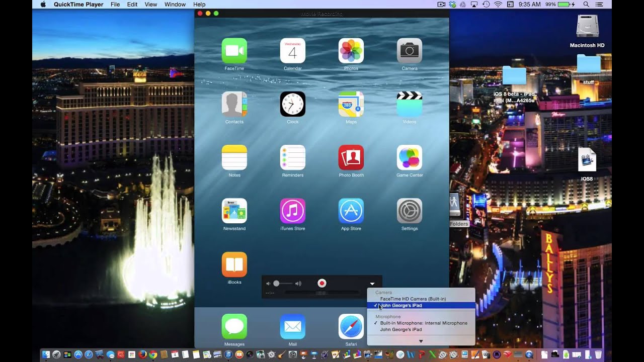Open the Edit menu

(x=132, y=4)
